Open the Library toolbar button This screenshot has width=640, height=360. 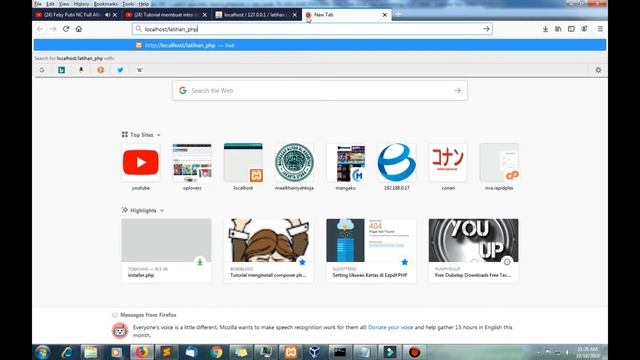(558, 29)
